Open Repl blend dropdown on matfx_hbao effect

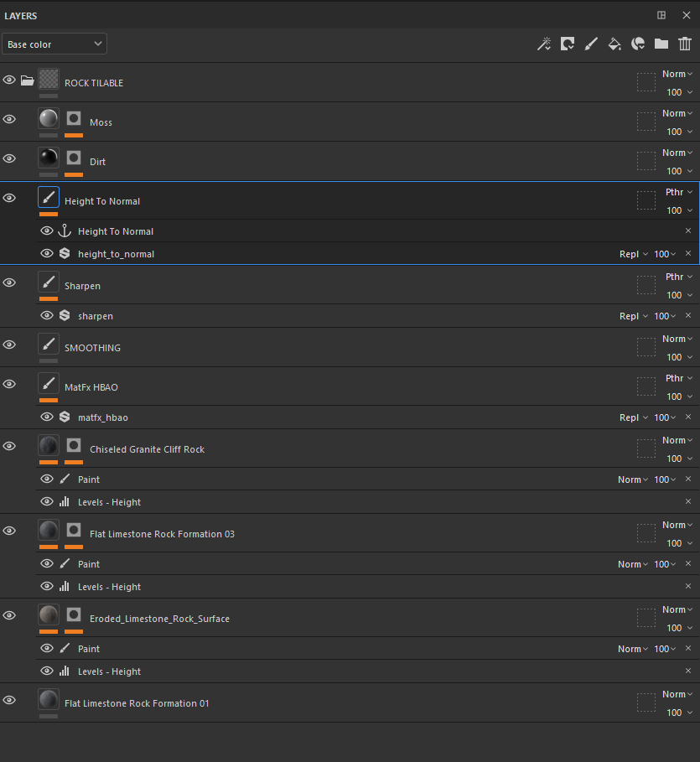633,417
